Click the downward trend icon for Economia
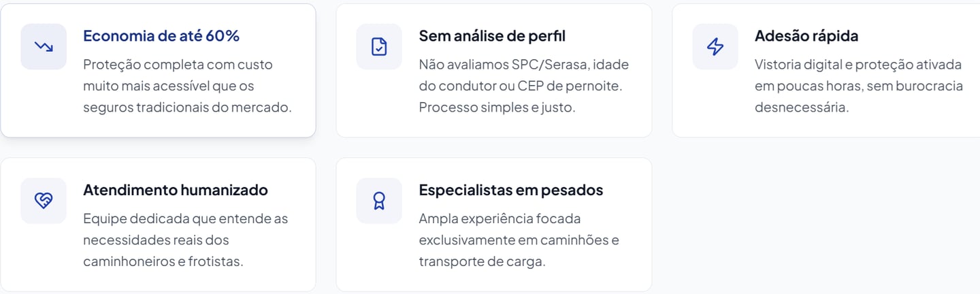The height and width of the screenshot is (294, 980). coord(44,46)
